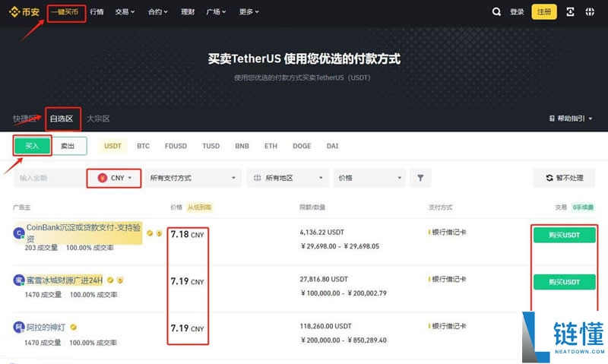
Task: Click the first badge after 蜜雪冰城财源广进24H
Action: [110, 280]
